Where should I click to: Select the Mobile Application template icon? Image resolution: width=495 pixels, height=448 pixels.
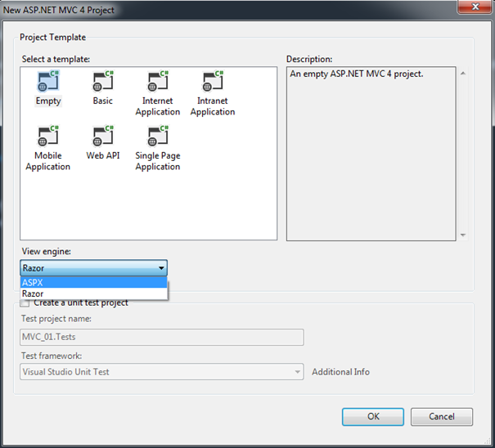(x=47, y=137)
